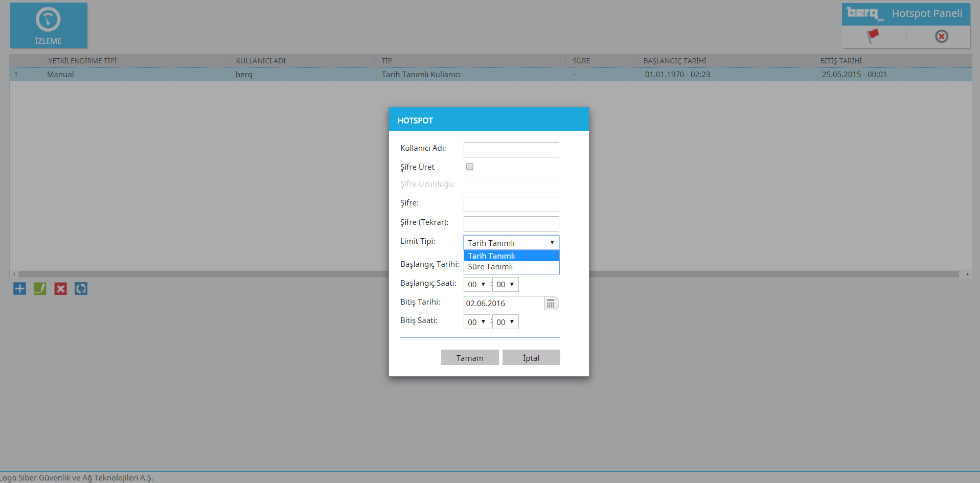Open Başlangıç Saati hour dropdown
980x483 pixels.
[476, 285]
